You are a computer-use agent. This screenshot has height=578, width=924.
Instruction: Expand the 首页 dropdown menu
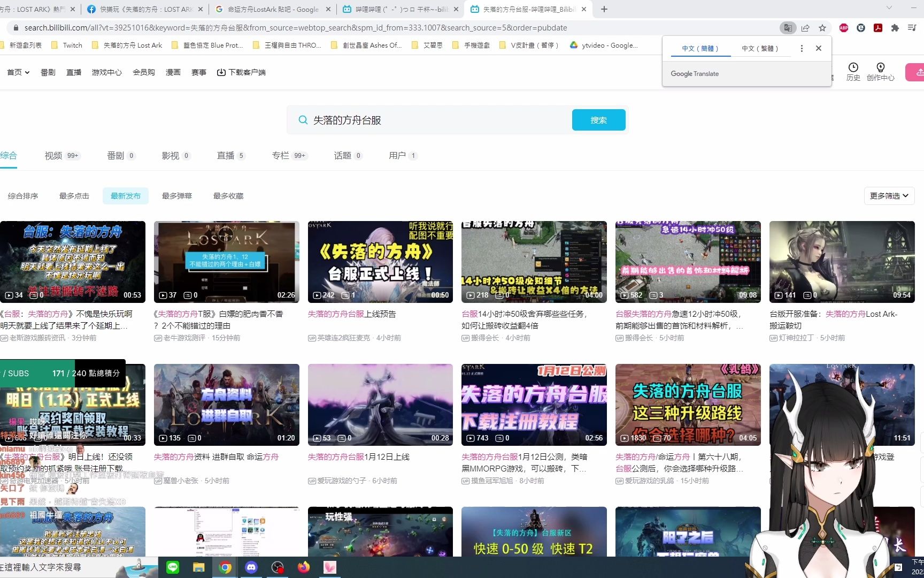click(x=18, y=72)
